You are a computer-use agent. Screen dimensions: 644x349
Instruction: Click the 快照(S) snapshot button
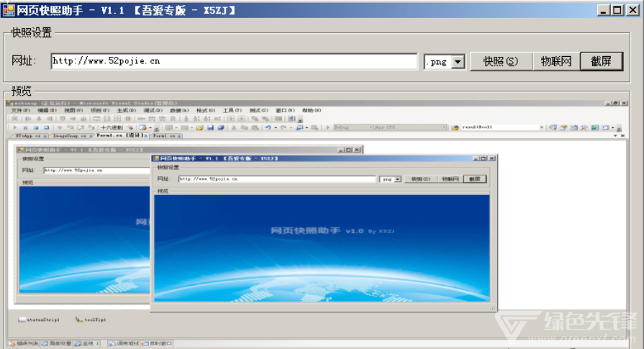tap(501, 61)
